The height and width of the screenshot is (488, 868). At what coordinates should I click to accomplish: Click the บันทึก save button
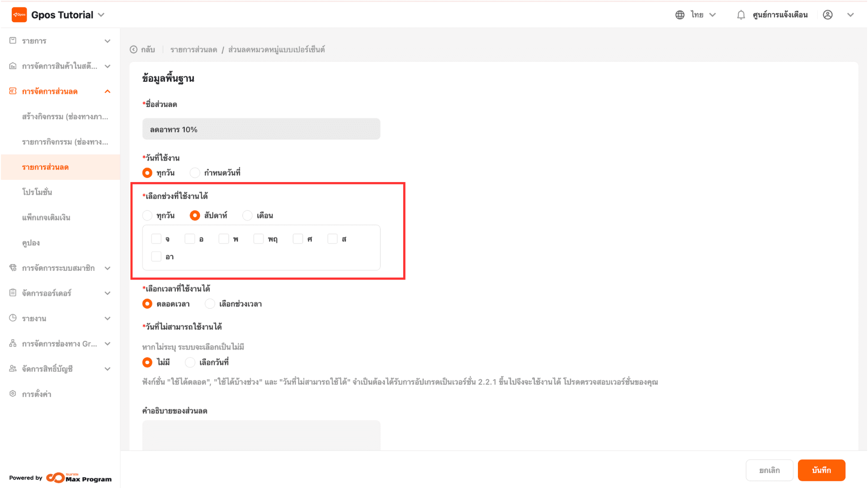[x=821, y=470]
